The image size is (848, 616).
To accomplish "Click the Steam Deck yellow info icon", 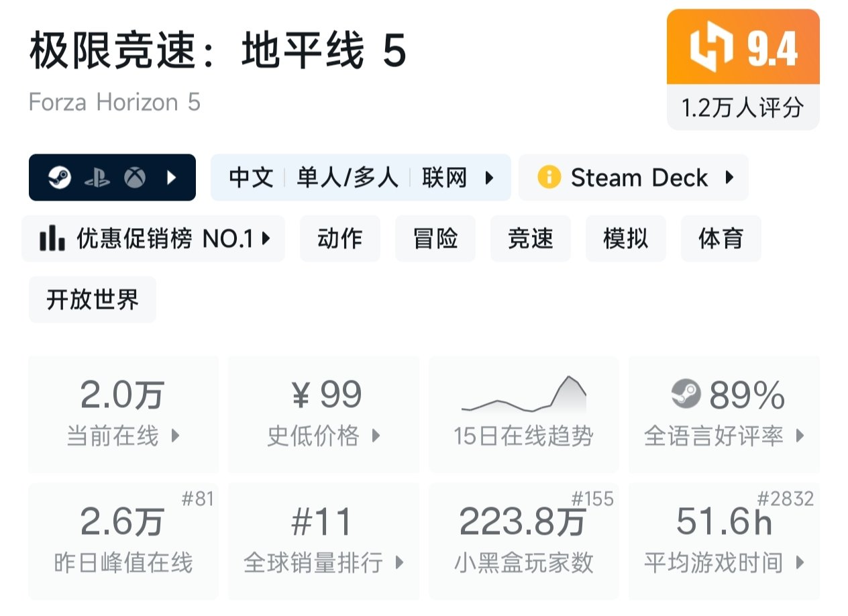I will coord(549,178).
